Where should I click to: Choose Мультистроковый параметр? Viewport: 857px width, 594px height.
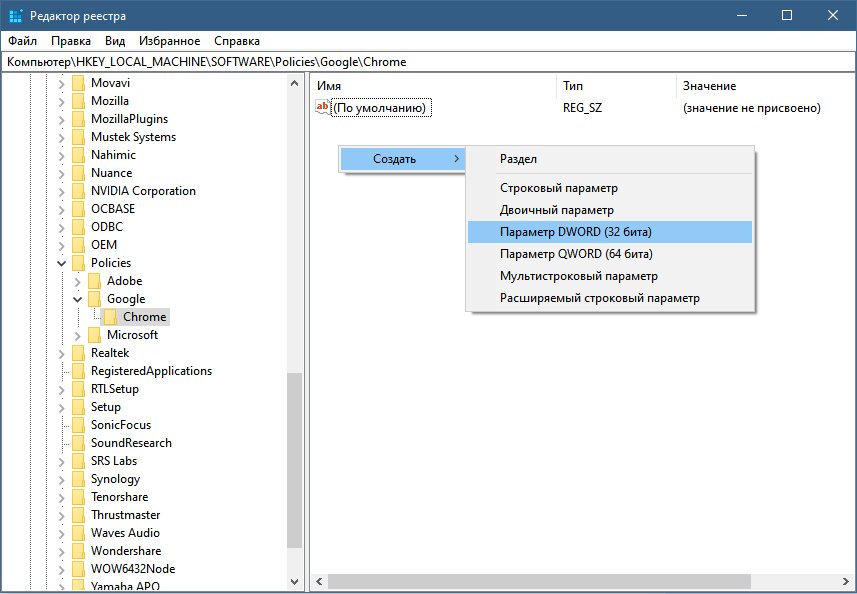[x=610, y=276]
